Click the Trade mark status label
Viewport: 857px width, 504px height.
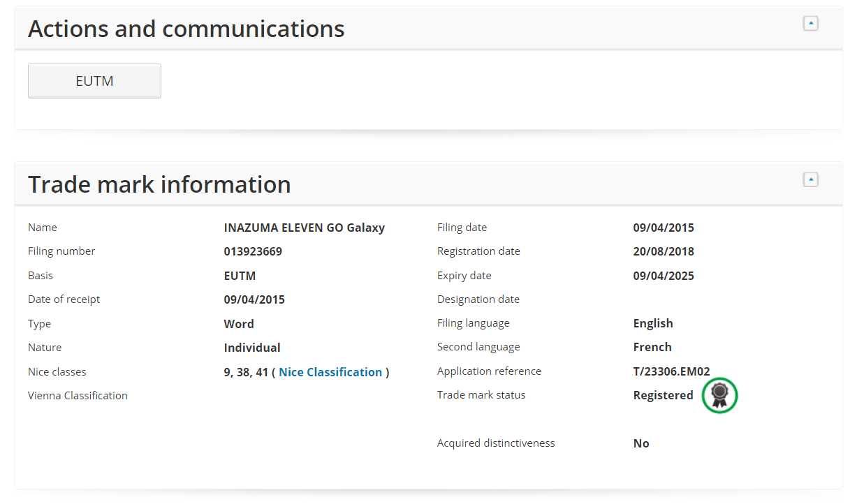pos(481,395)
